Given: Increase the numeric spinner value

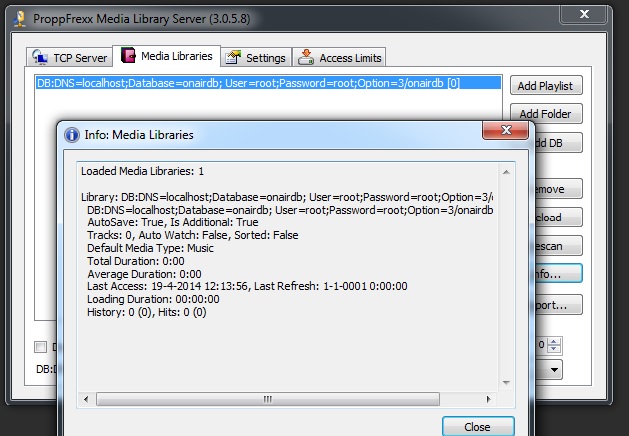Looking at the screenshot, I should click(x=554, y=341).
